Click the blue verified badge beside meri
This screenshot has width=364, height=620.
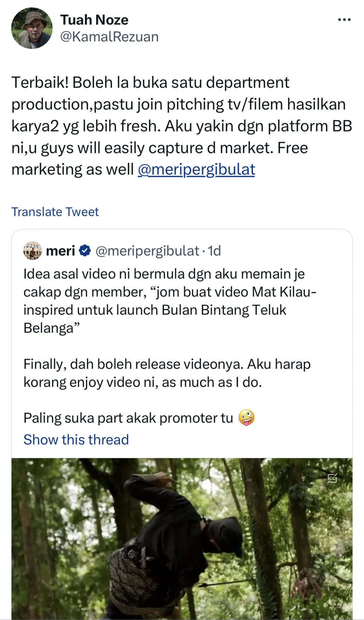85,251
